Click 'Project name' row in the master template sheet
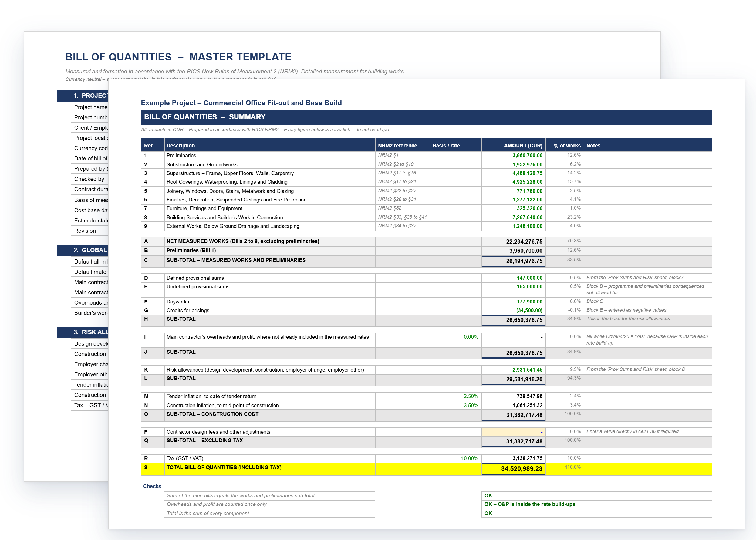The width and height of the screenshot is (756, 540). [x=90, y=107]
